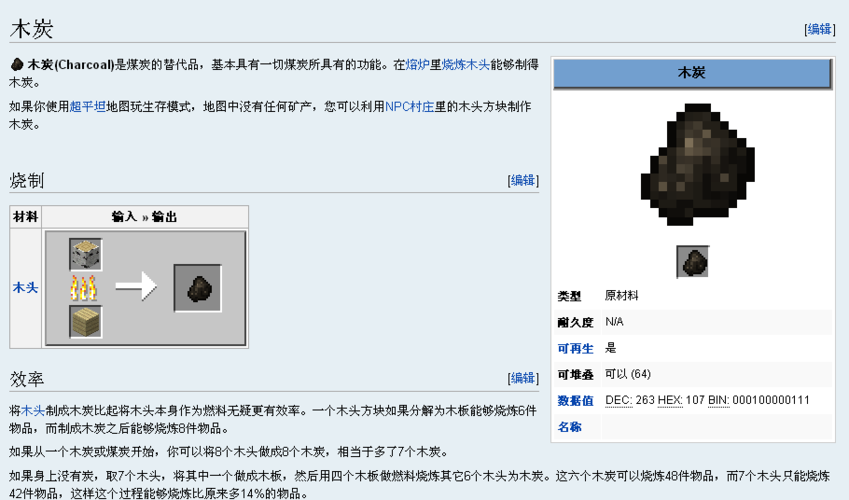Click small charcoal inventory icon in infobox
This screenshot has height=500, width=849.
point(692,262)
